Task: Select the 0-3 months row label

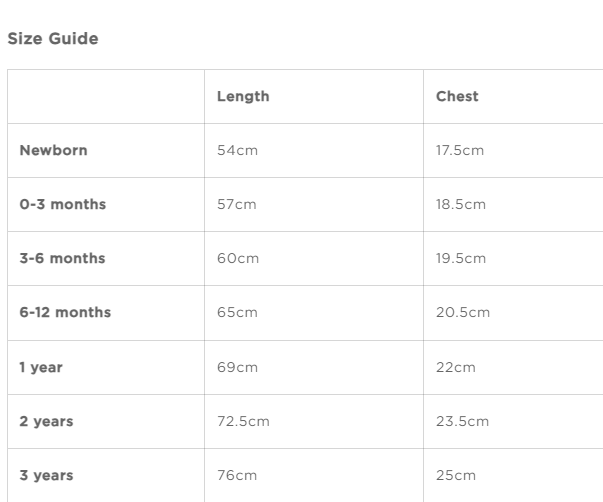Action: (x=62, y=205)
